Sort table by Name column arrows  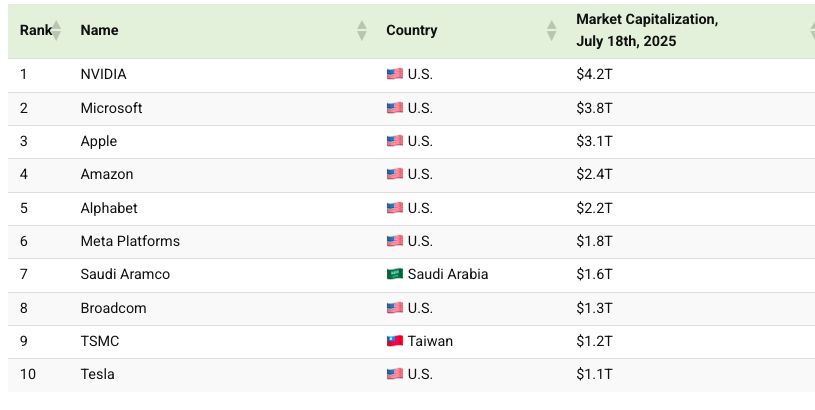pyautogui.click(x=362, y=30)
